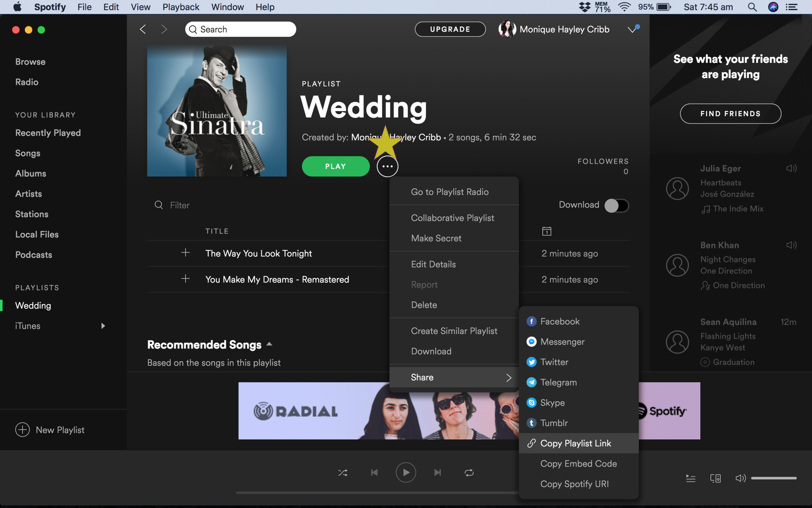Screen dimensions: 812x508
Task: Enable Collaborative Playlist option
Action: (x=452, y=218)
